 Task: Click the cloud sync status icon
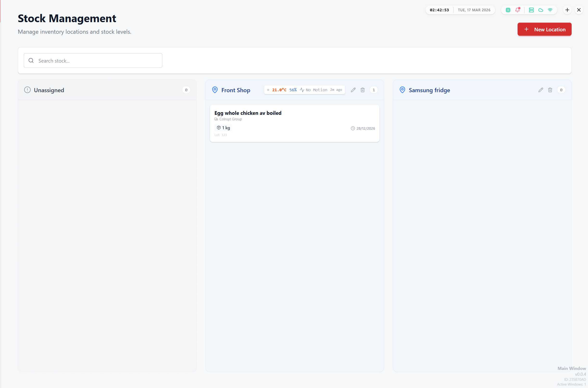pyautogui.click(x=541, y=10)
